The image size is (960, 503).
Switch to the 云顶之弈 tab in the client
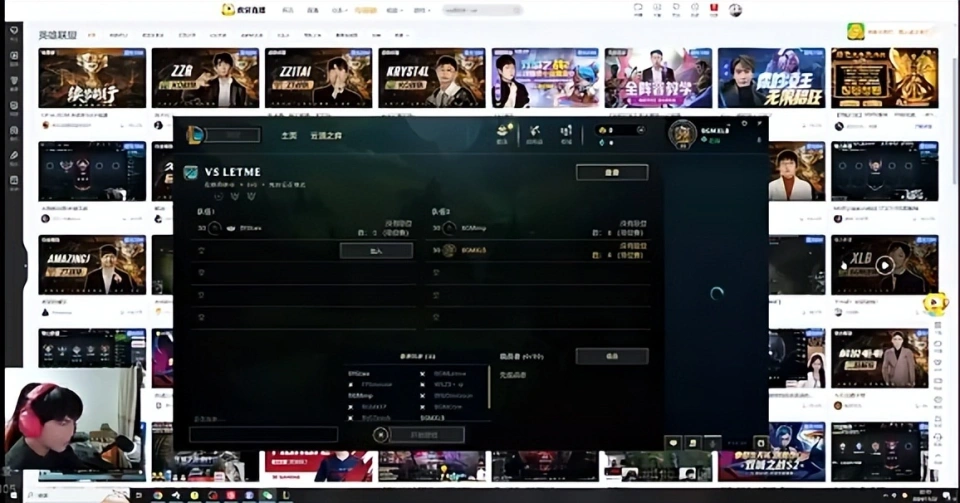[325, 135]
